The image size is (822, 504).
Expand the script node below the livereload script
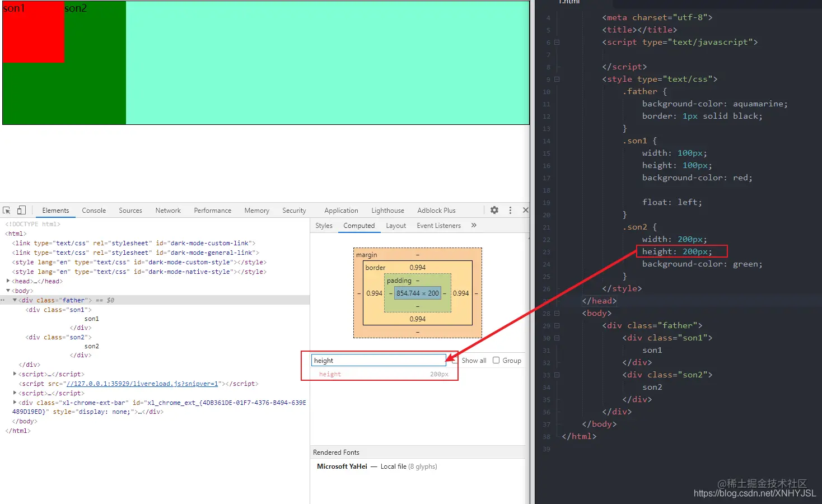pyautogui.click(x=15, y=393)
